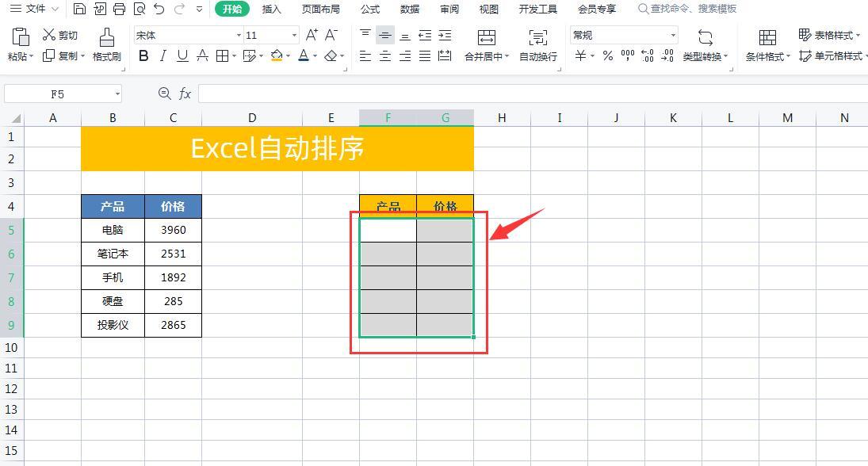Screen dimensions: 868x466
Task: Select cell B5 containing 电脑
Action: coord(113,230)
